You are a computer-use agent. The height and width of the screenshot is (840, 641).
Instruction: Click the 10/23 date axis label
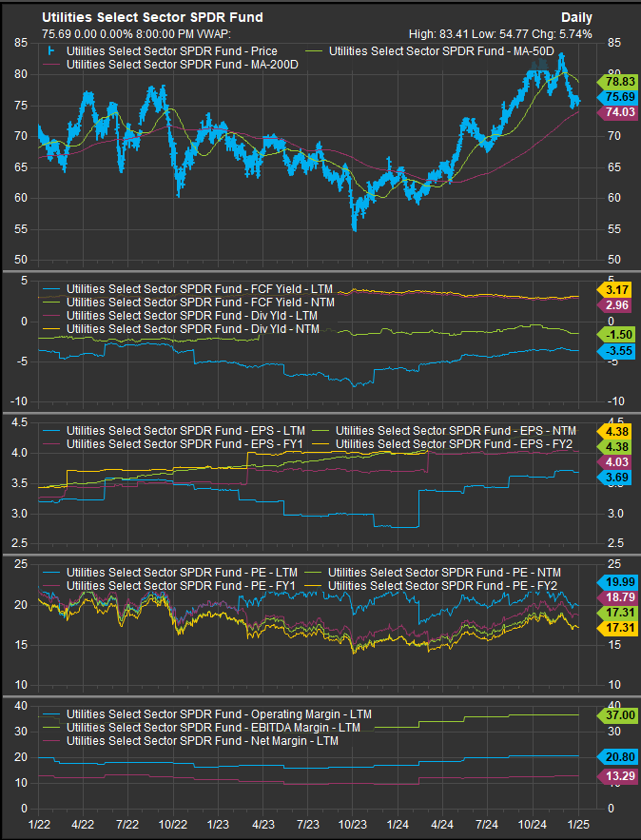coord(353,825)
